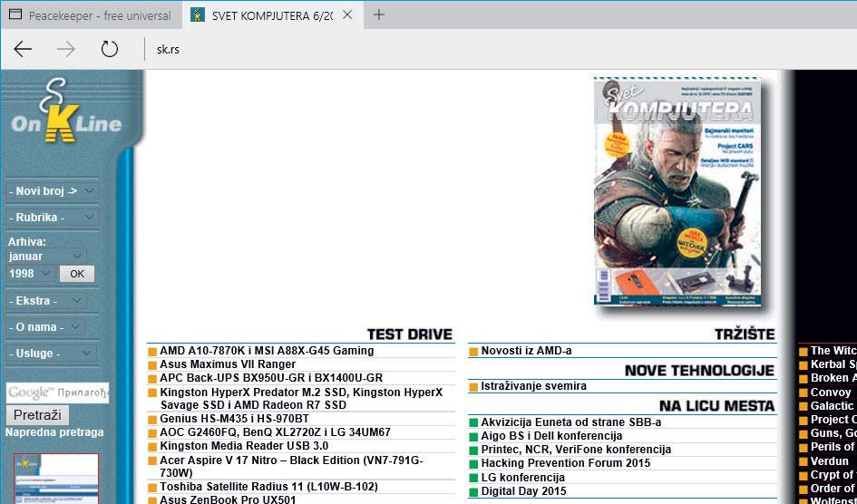Open Broken A... game list entry
Screen dimensions: 857x504
[x=833, y=378]
